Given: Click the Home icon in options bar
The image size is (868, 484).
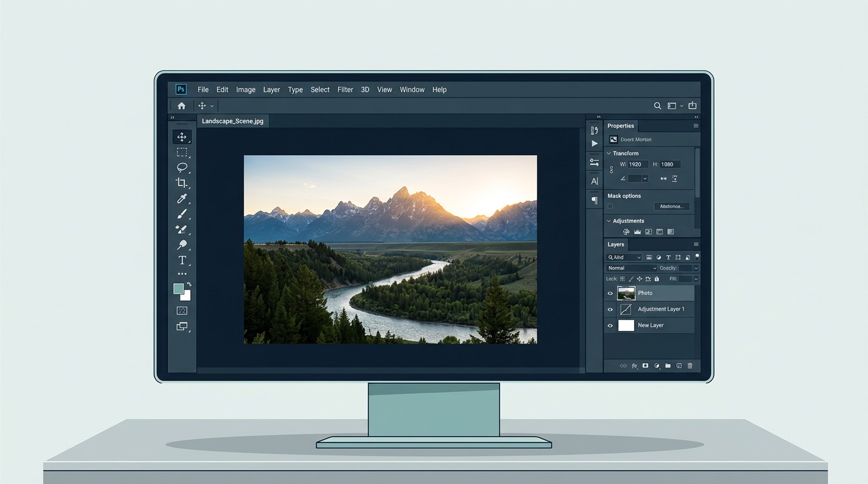Looking at the screenshot, I should pyautogui.click(x=182, y=106).
